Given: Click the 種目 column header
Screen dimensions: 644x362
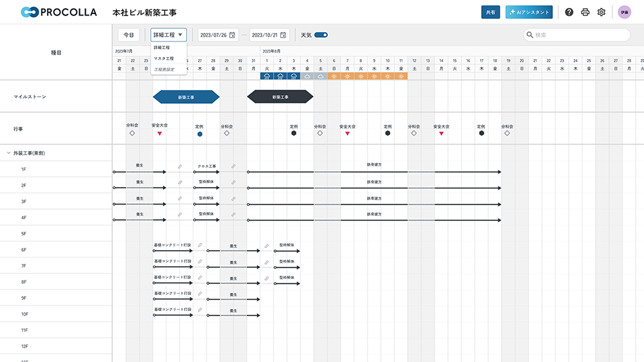Looking at the screenshot, I should click(x=56, y=52).
